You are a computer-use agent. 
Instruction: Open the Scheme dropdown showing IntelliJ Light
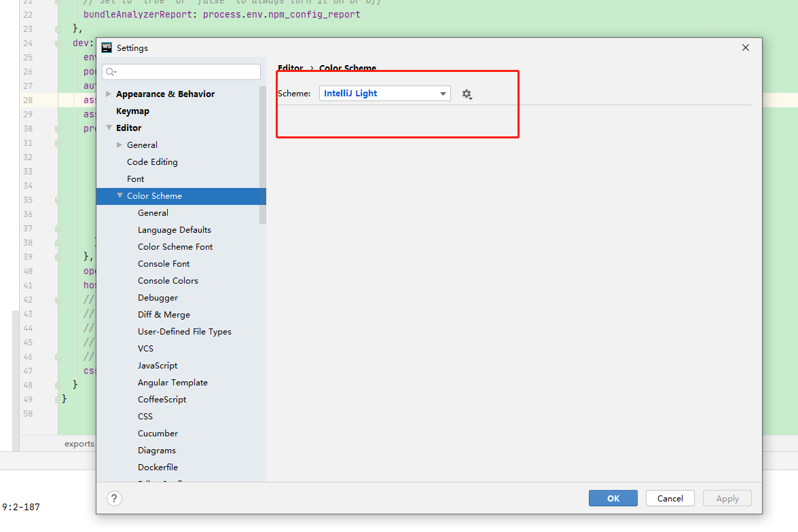(x=384, y=93)
